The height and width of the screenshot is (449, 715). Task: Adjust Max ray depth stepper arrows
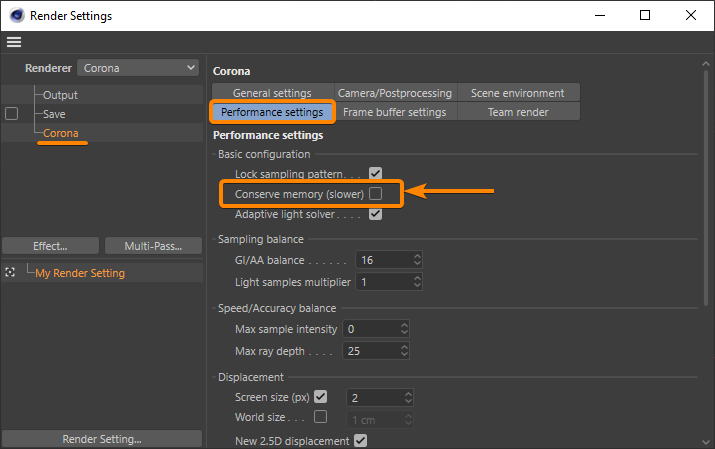[x=404, y=352]
